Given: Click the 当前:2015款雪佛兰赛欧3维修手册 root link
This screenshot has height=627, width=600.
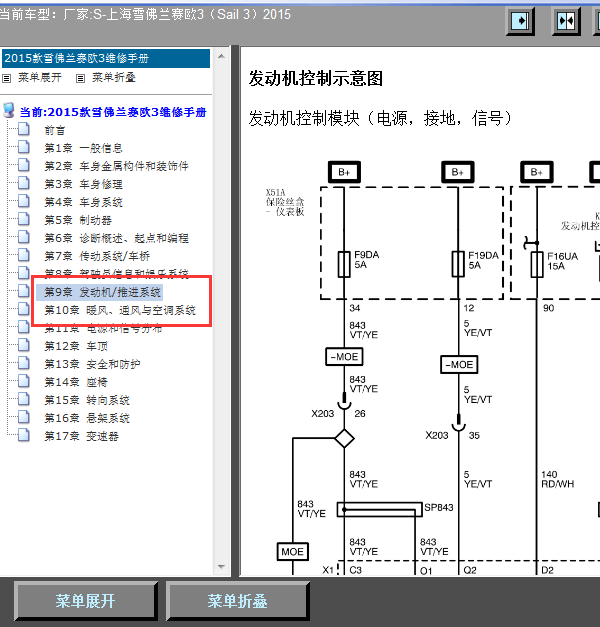Looking at the screenshot, I should point(113,112).
